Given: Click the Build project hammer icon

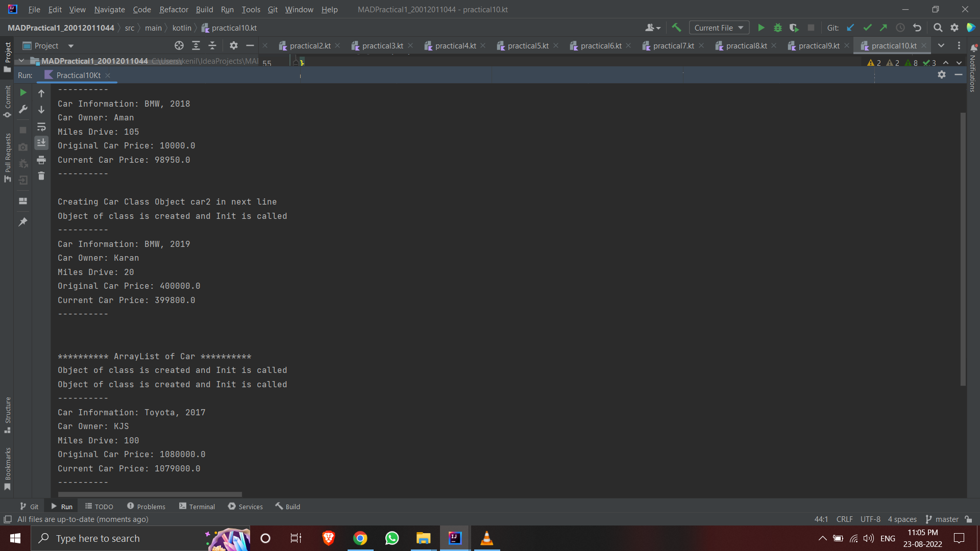Looking at the screenshot, I should pos(676,28).
